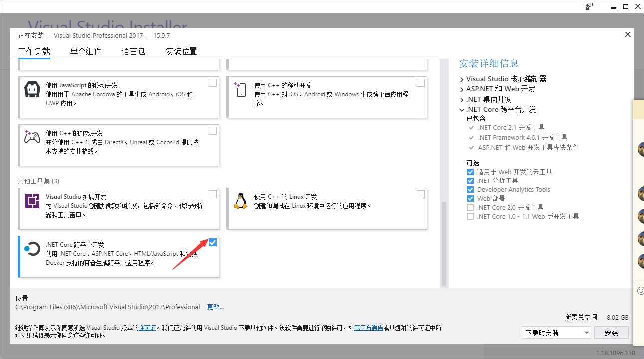The height and width of the screenshot is (359, 644).
Task: Close the installation dialog
Action: click(628, 34)
